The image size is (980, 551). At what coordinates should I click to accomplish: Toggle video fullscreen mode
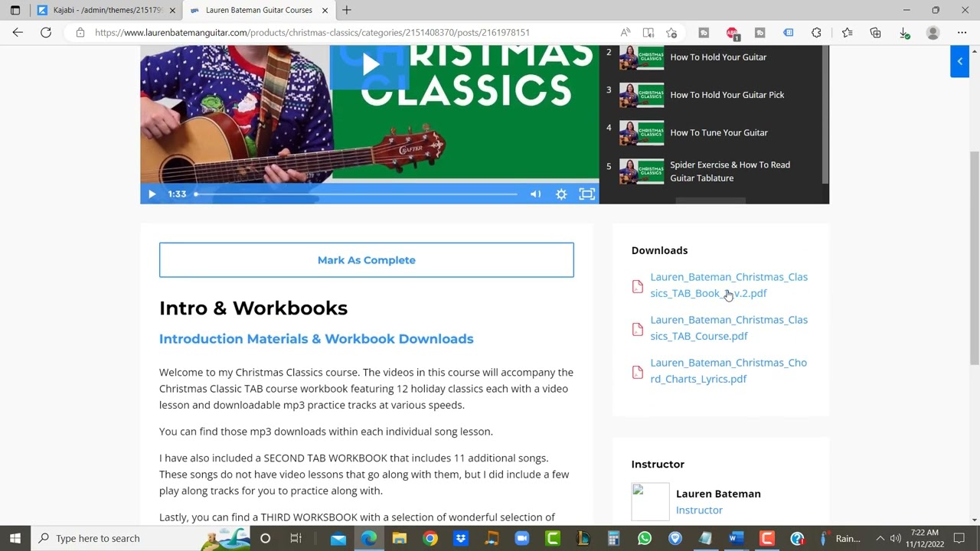[x=586, y=194]
